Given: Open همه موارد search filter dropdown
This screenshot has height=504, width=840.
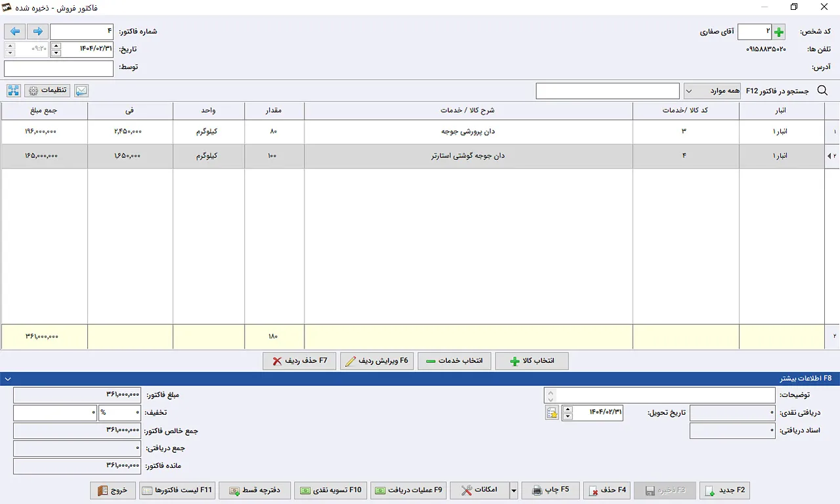Looking at the screenshot, I should tap(712, 91).
